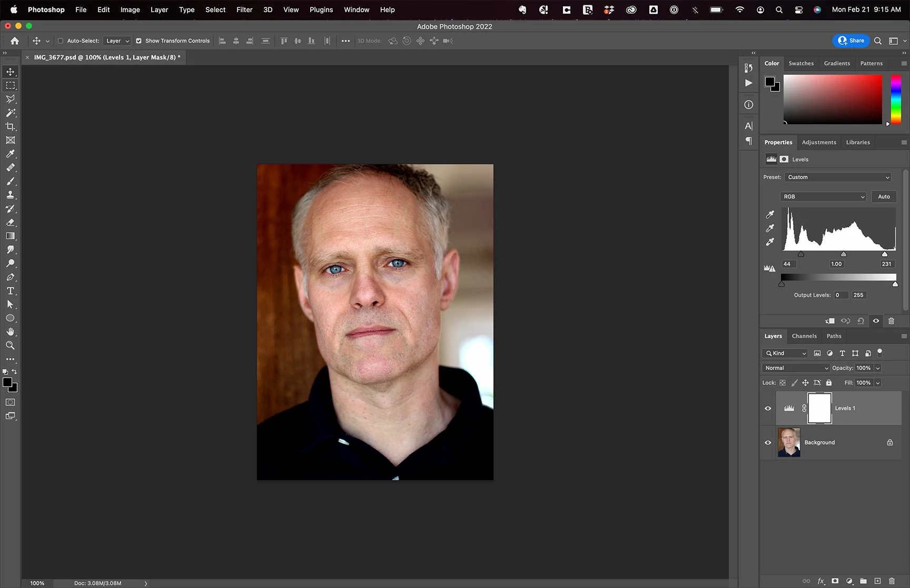
Task: Select the Magic Wand tool
Action: (x=11, y=113)
